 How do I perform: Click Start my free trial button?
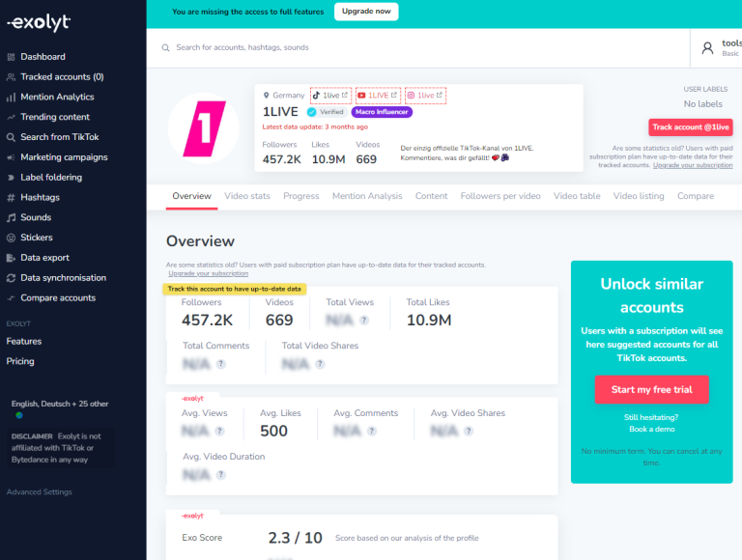point(651,390)
